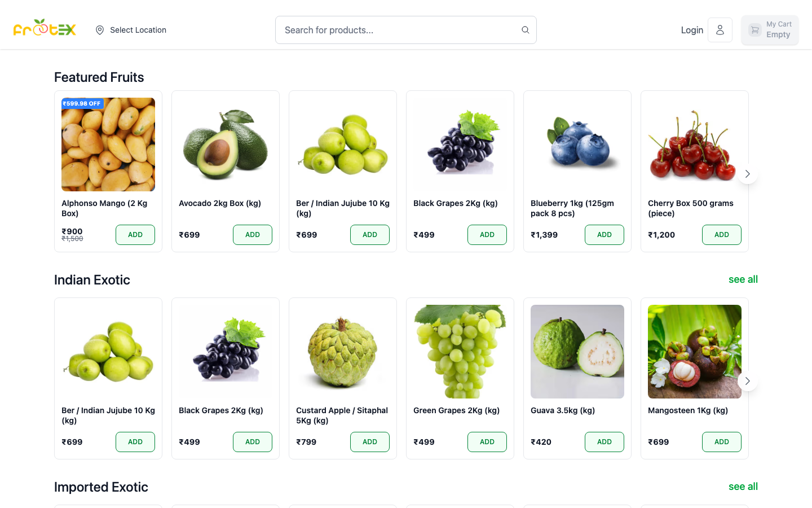Click the ₹599.98 OFF discount badge on Alphonso Mango

[82, 103]
